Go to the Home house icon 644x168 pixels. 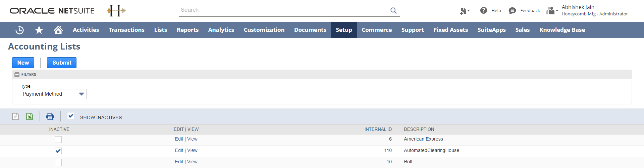coord(58,30)
